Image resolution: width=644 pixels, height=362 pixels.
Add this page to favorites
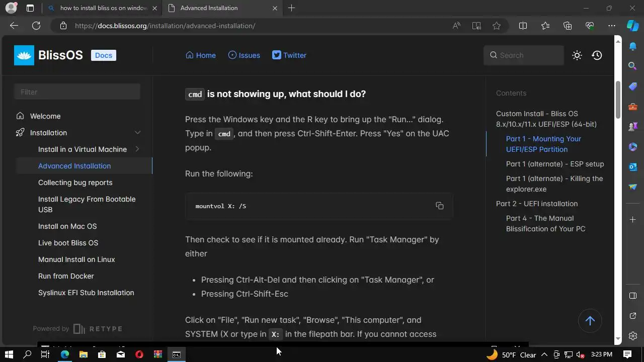pyautogui.click(x=497, y=26)
